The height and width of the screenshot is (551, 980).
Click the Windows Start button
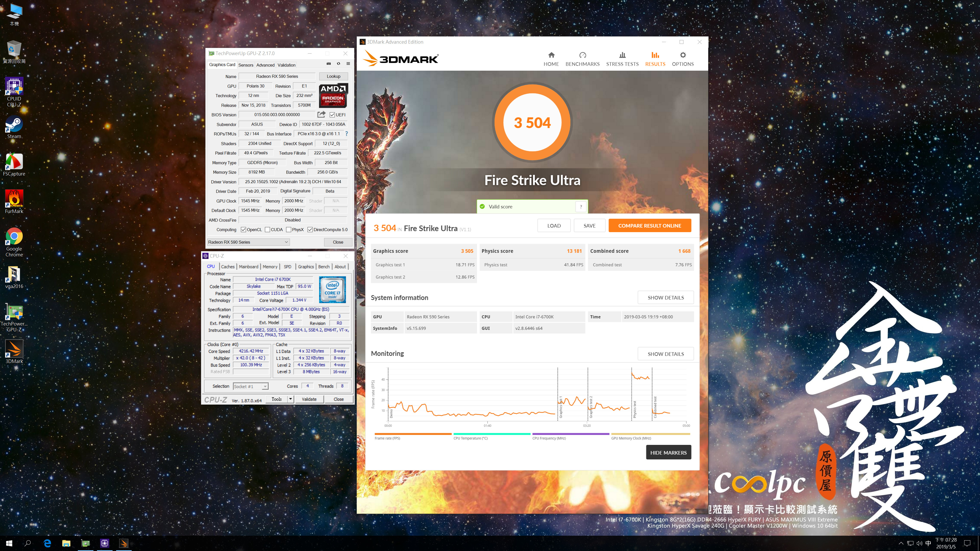tap(9, 543)
